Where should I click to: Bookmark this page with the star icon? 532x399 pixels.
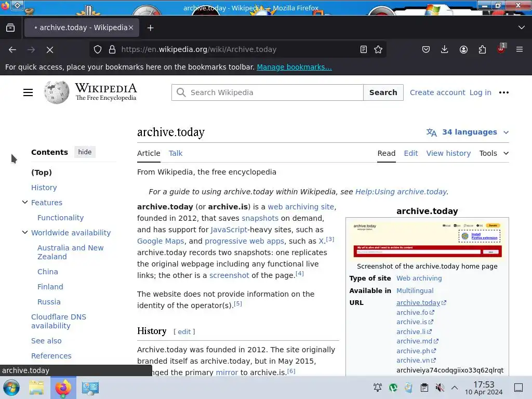[378, 49]
